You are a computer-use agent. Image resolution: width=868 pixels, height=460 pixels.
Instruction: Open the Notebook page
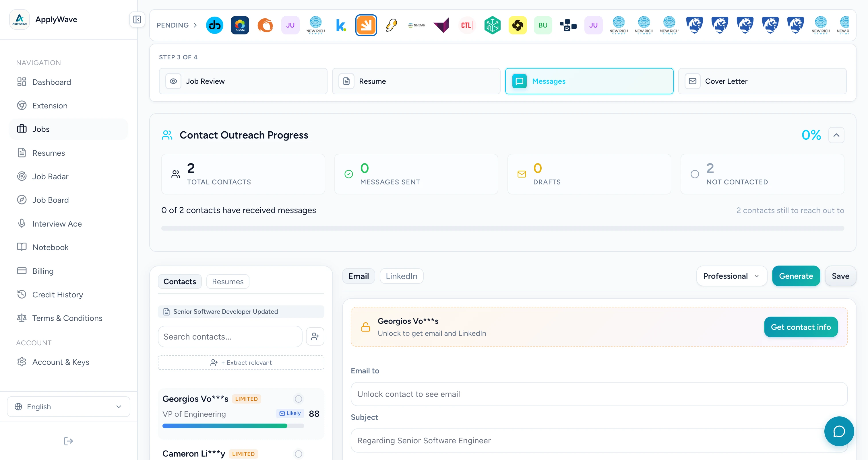click(69, 247)
